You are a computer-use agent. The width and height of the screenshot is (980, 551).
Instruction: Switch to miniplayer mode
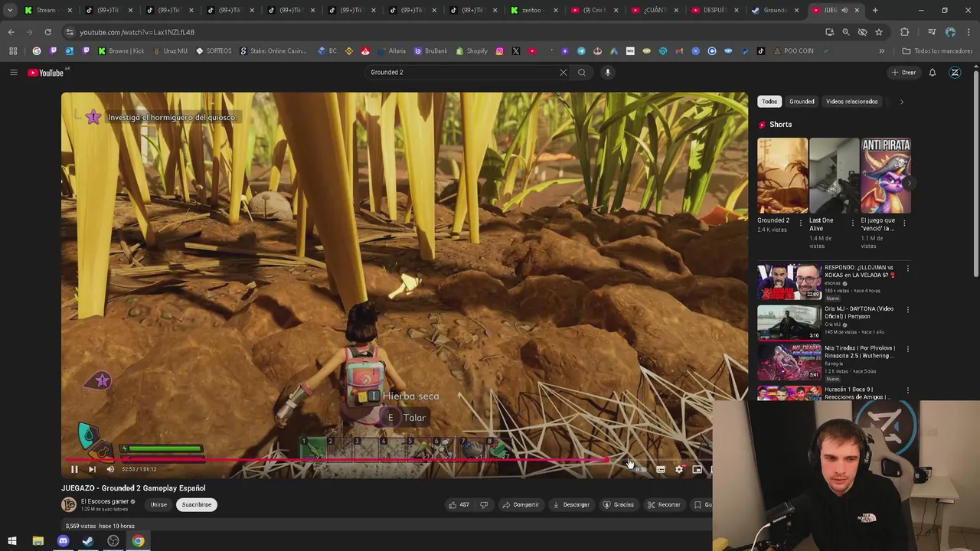pyautogui.click(x=697, y=469)
